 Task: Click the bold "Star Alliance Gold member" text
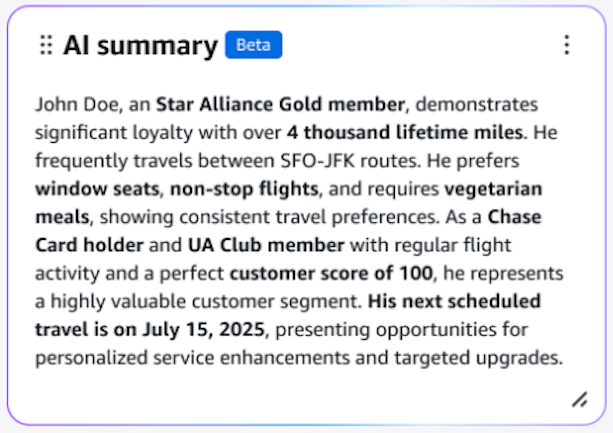(280, 104)
